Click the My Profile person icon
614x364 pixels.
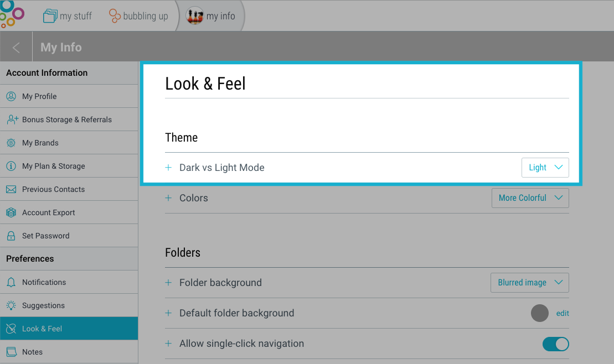11,96
